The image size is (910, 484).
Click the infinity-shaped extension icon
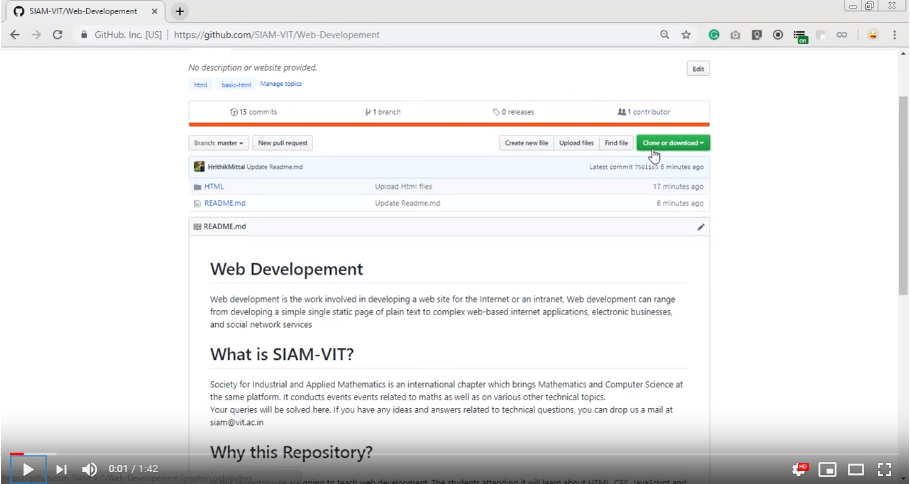tap(842, 35)
